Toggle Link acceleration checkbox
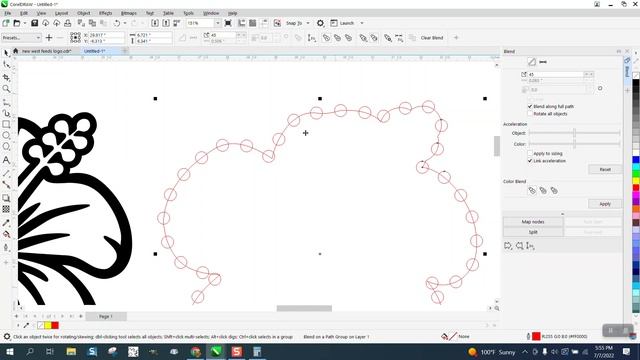 [x=530, y=161]
